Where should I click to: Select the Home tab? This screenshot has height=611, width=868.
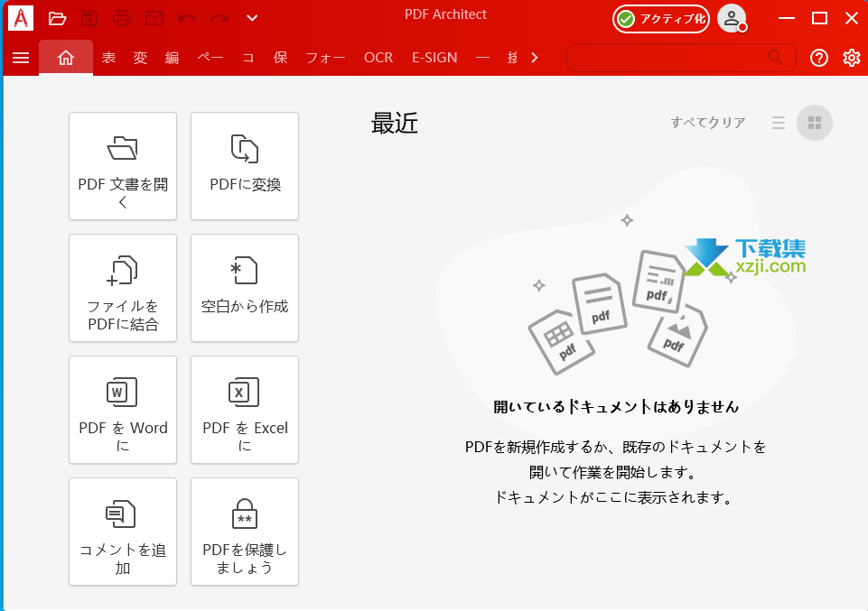(66, 58)
